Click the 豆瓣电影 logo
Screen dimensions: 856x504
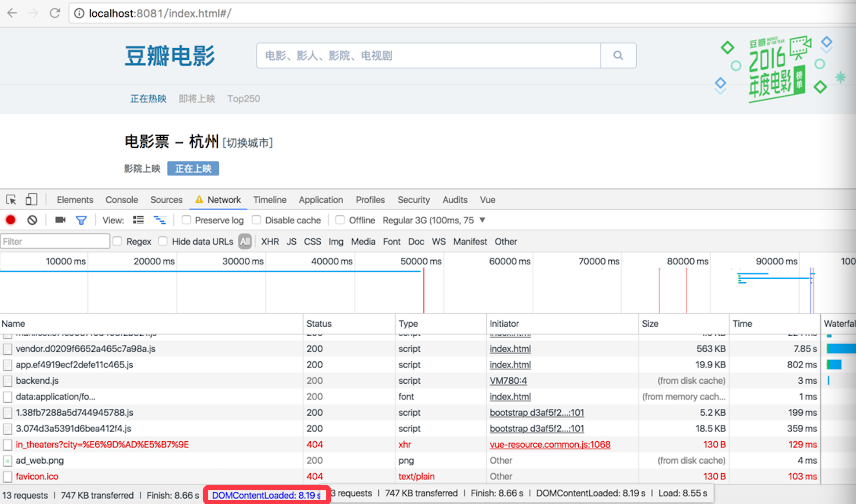170,56
